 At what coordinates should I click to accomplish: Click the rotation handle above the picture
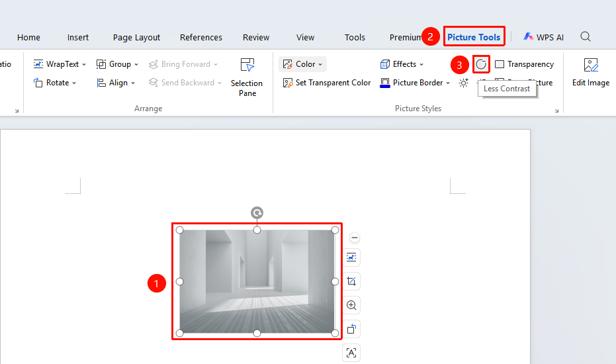click(x=257, y=212)
